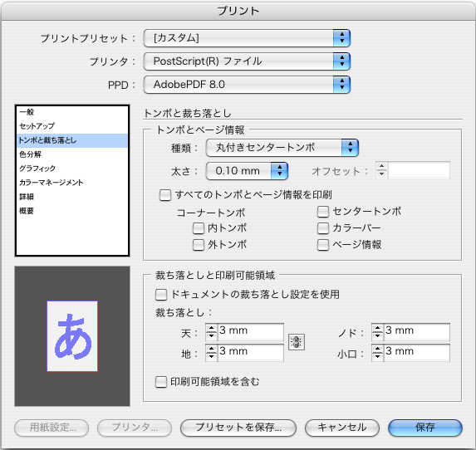Open the プリントプリセット dropdown

click(x=247, y=38)
